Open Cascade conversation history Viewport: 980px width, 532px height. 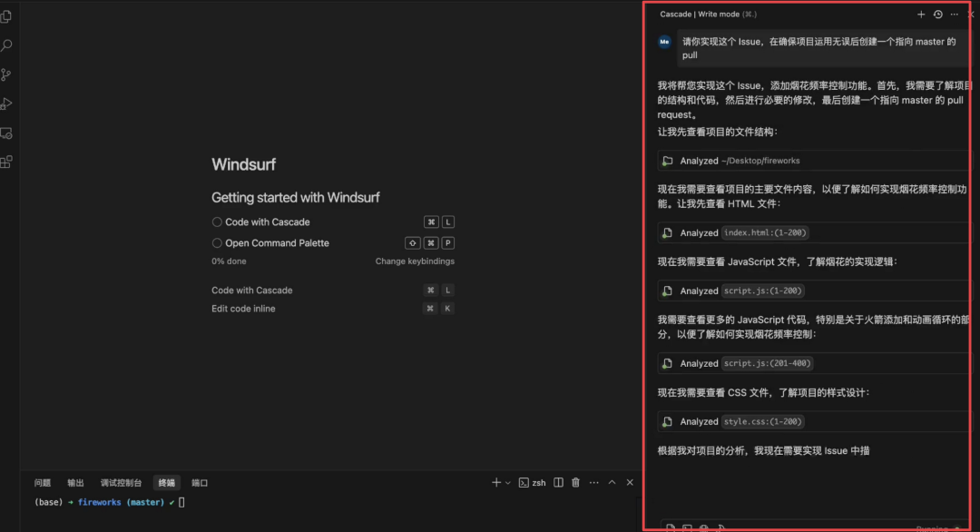(937, 15)
